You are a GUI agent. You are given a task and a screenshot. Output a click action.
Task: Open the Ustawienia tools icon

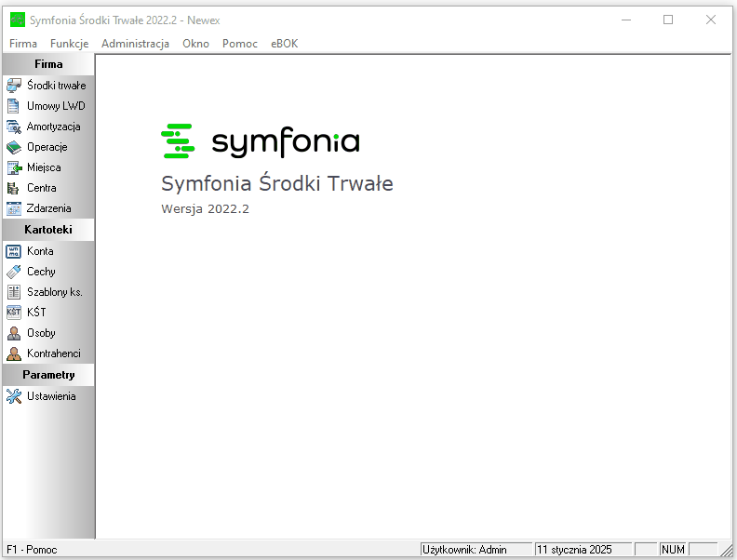pyautogui.click(x=14, y=396)
